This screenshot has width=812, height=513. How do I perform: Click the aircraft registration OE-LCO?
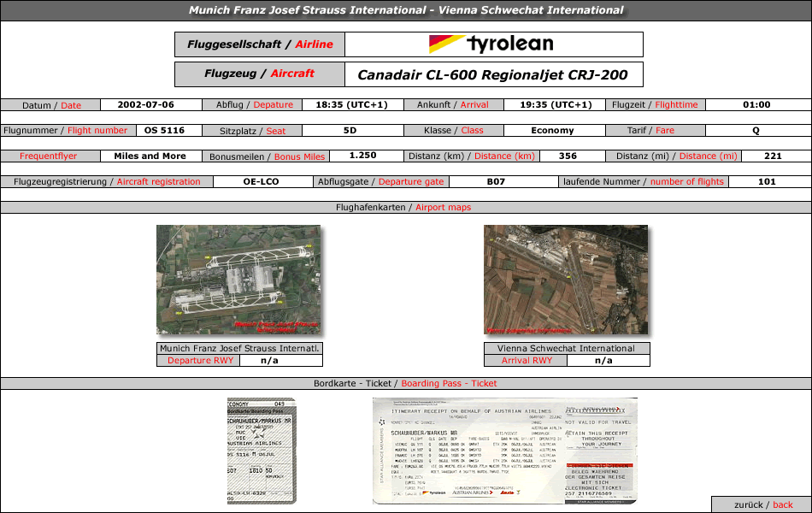tap(261, 182)
